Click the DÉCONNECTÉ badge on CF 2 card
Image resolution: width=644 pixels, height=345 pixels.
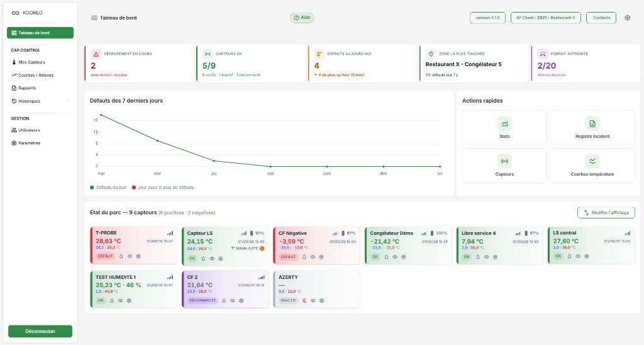click(203, 300)
